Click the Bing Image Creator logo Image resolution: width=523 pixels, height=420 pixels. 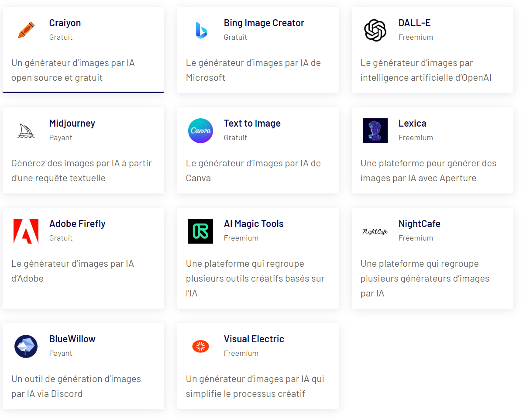(x=201, y=30)
